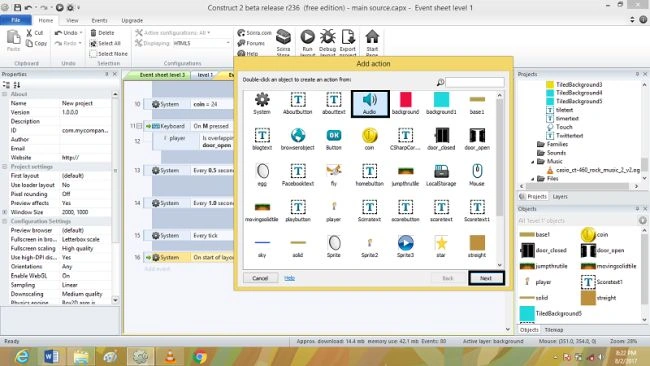The height and width of the screenshot is (366, 650).
Task: Select the blogtext object icon
Action: (262, 139)
